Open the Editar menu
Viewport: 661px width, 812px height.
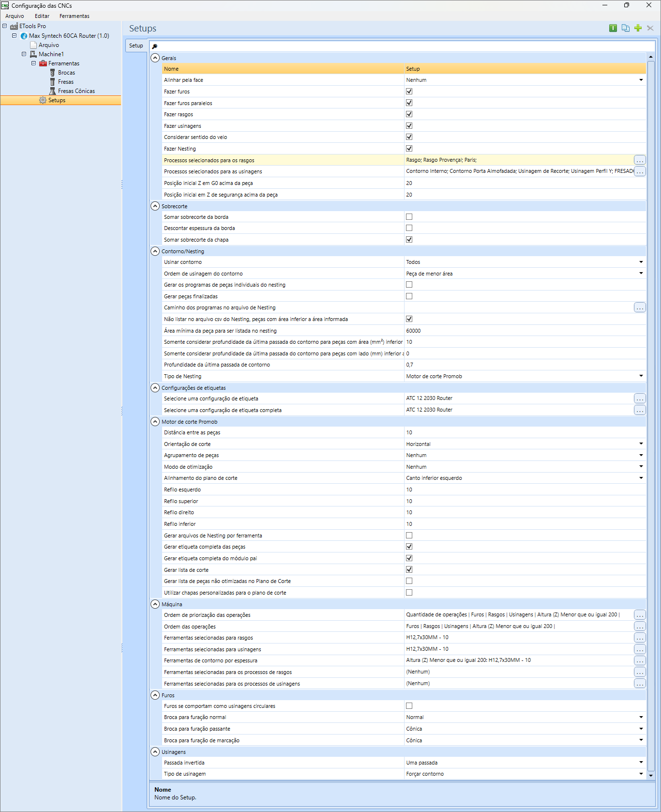pyautogui.click(x=42, y=16)
